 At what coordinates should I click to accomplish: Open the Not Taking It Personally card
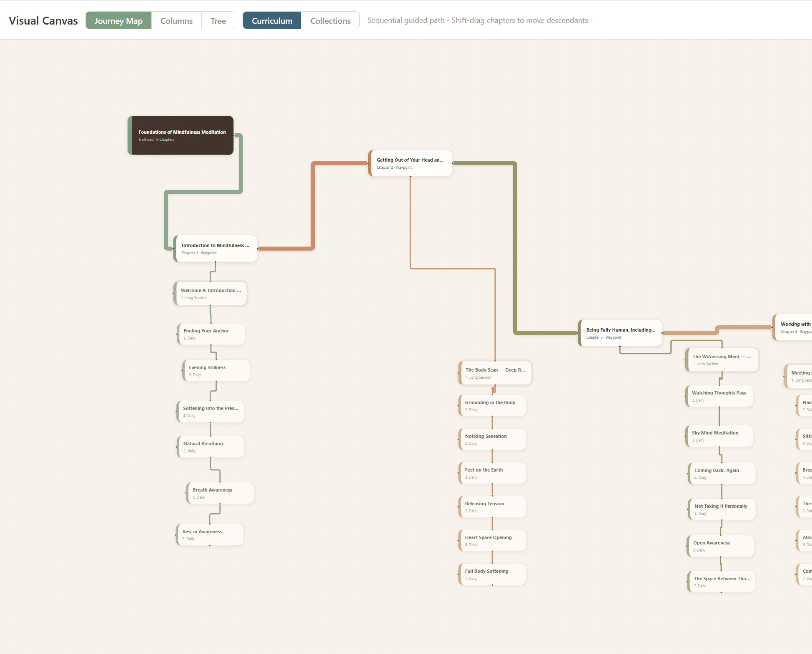click(722, 509)
